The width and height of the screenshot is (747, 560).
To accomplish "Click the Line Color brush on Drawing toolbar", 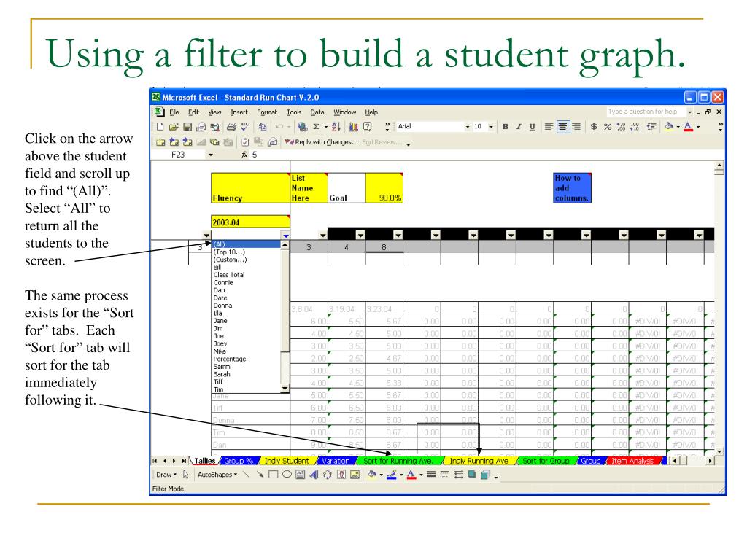I will click(x=392, y=475).
